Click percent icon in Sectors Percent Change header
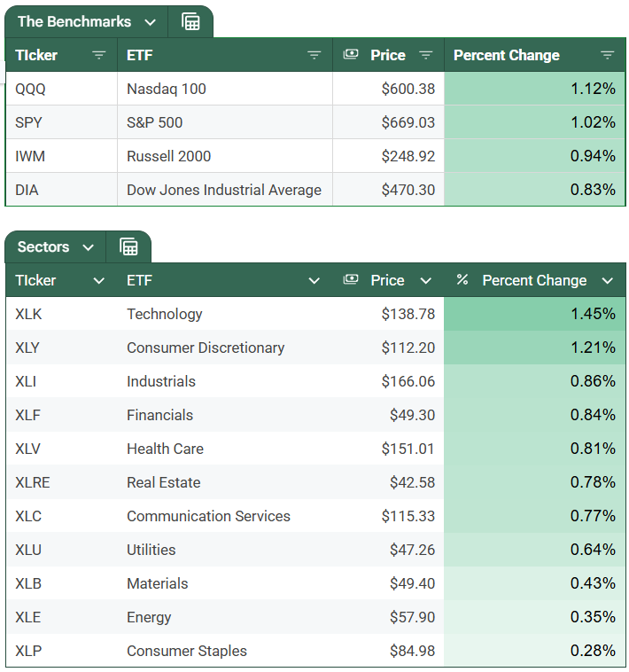 [x=462, y=280]
